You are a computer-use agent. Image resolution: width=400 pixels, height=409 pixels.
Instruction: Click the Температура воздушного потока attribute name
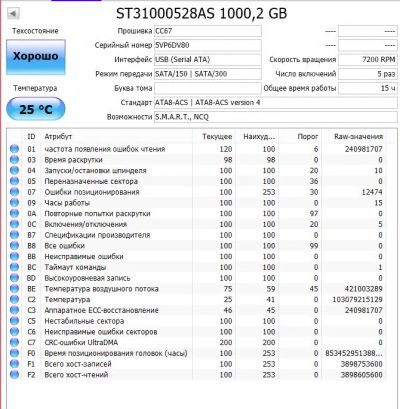click(x=101, y=289)
